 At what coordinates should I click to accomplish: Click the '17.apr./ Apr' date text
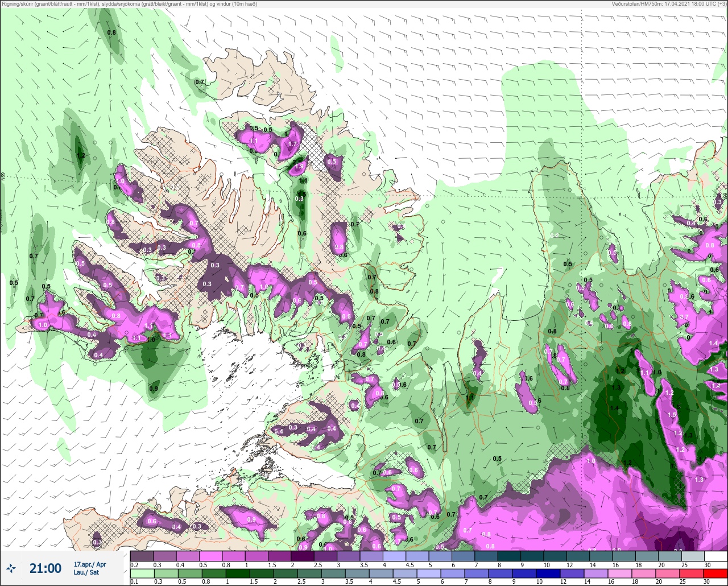[x=90, y=564]
